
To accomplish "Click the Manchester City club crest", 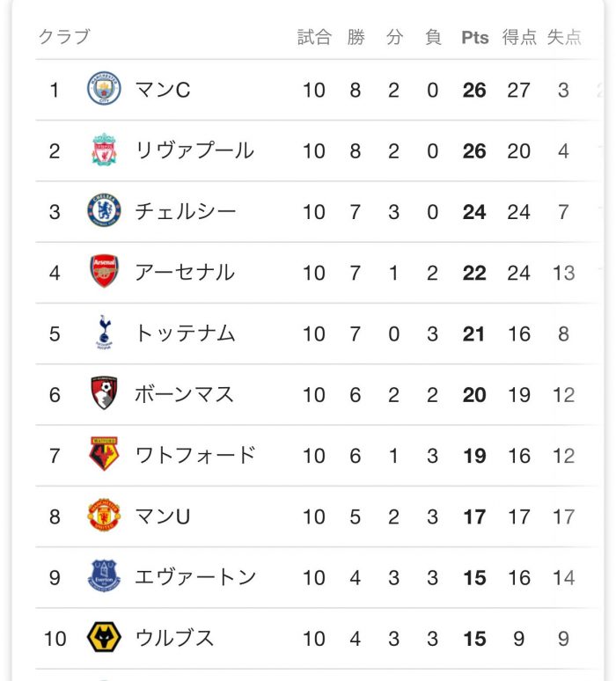I will tap(104, 89).
